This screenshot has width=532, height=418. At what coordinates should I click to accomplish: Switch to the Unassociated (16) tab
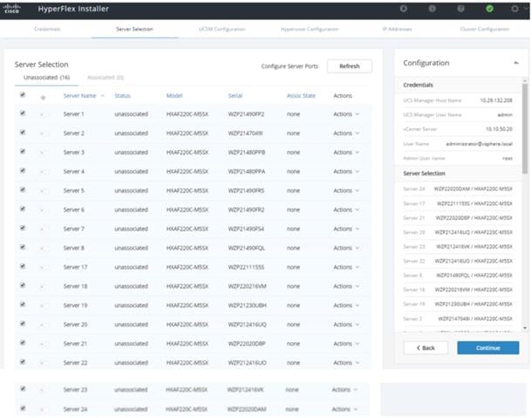click(x=46, y=78)
